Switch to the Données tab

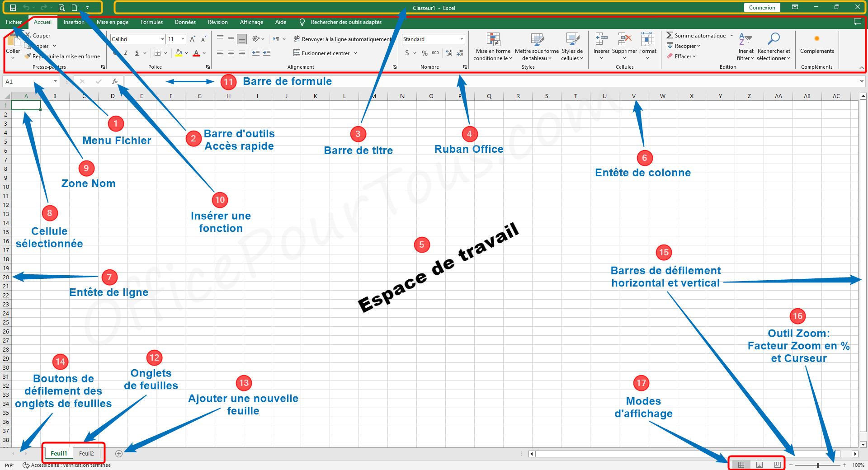(x=185, y=22)
